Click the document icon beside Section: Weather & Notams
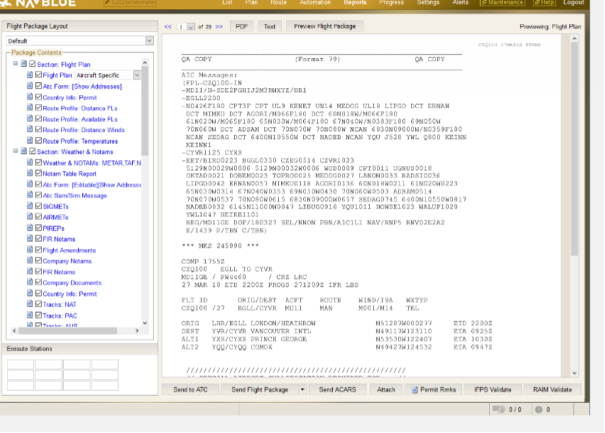This screenshot has height=433, width=605. tap(24, 151)
